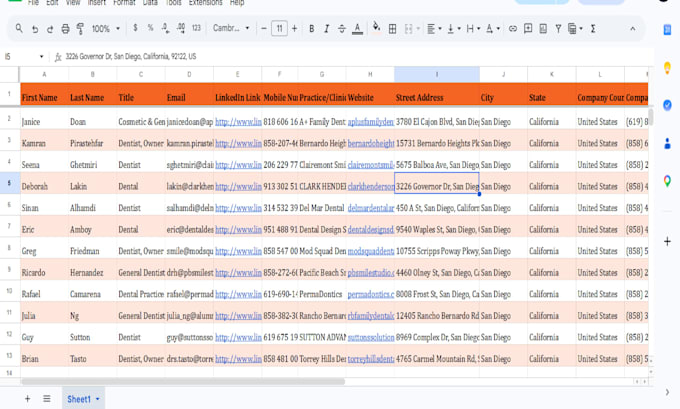Viewport: 680px width, 409px height.
Task: Open horizontal align dropdown
Action: 434,29
